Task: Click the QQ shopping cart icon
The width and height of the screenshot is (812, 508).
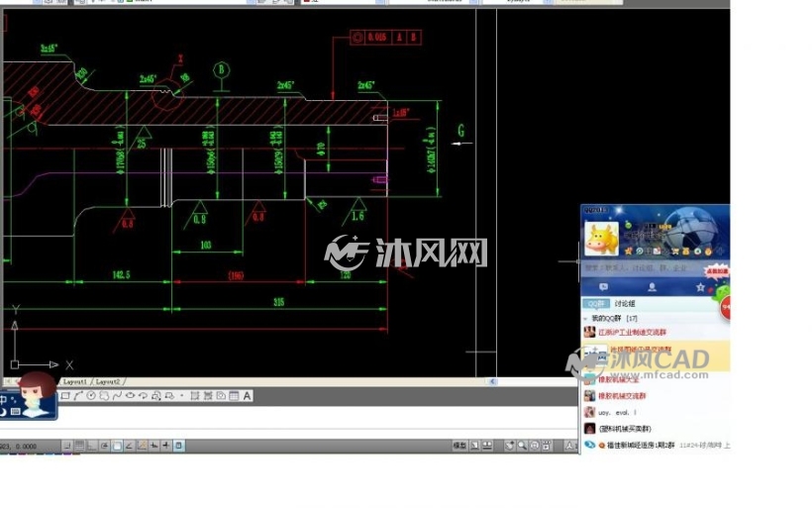Action: click(x=675, y=252)
